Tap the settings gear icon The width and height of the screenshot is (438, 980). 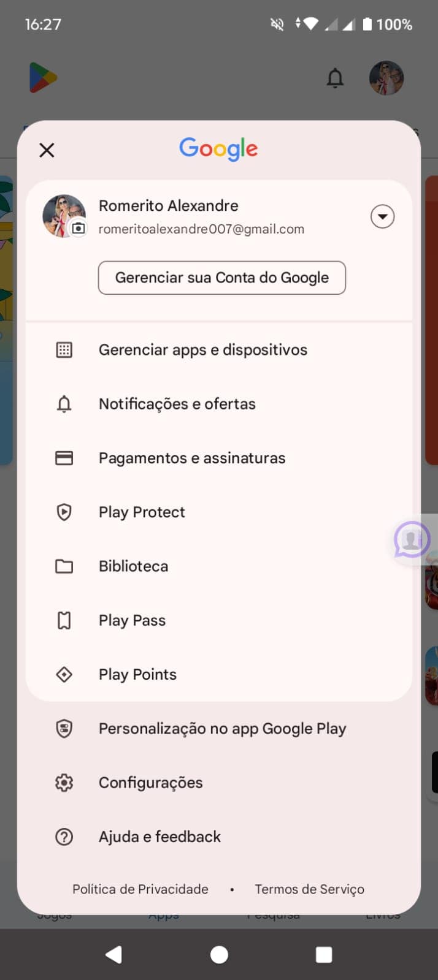[64, 783]
